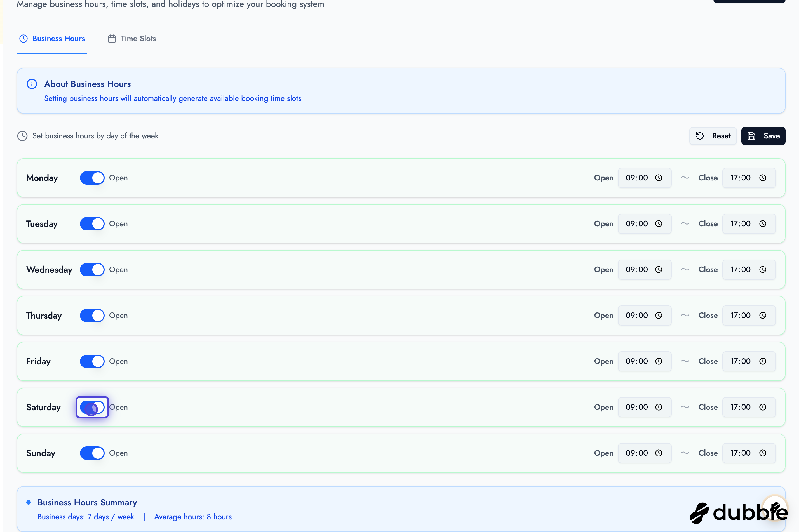The height and width of the screenshot is (532, 799).
Task: Click clock icon in Monday open time
Action: pos(659,178)
